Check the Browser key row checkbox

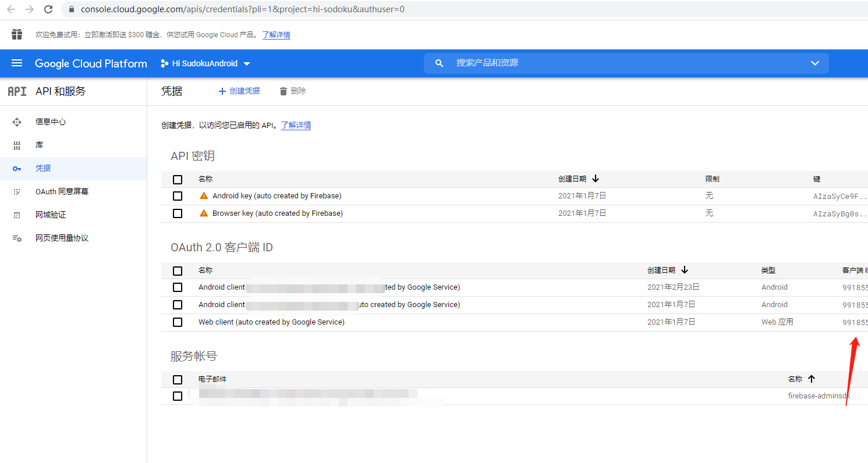178,213
